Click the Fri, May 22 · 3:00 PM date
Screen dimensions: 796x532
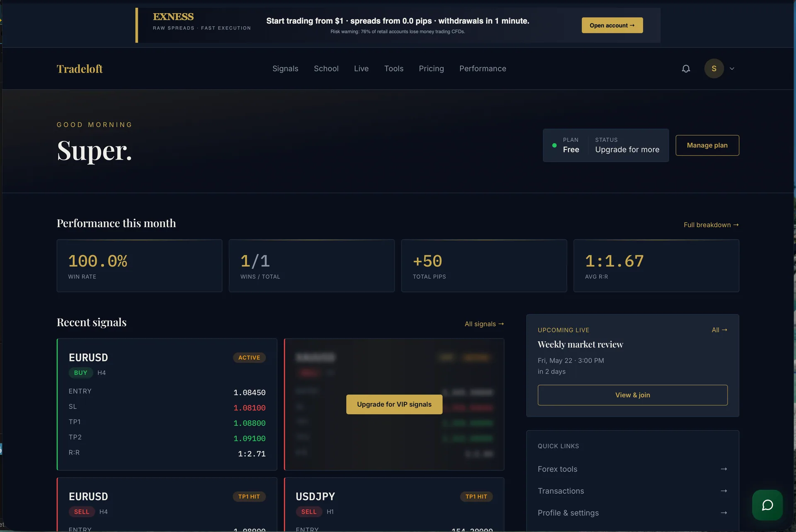571,361
